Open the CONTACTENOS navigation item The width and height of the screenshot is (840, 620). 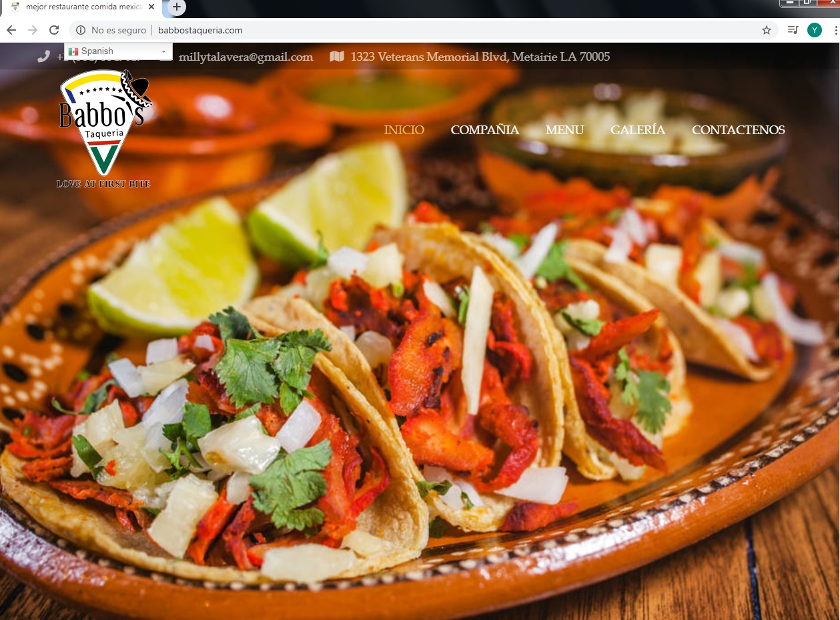point(739,130)
